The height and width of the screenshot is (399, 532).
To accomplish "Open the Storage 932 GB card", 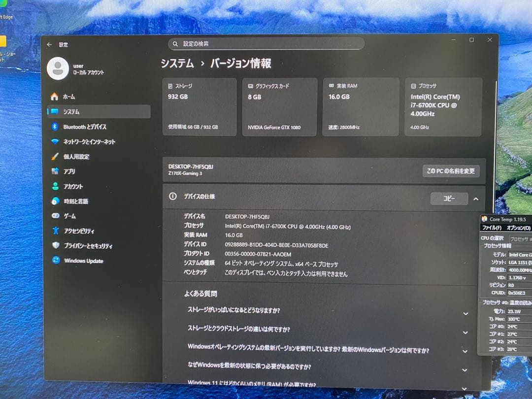I will 199,107.
